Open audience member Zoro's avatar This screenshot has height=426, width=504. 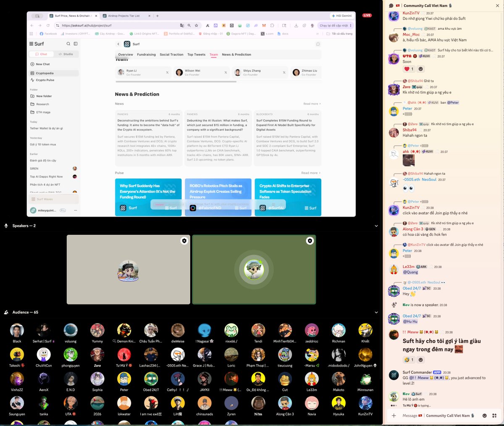point(97,355)
